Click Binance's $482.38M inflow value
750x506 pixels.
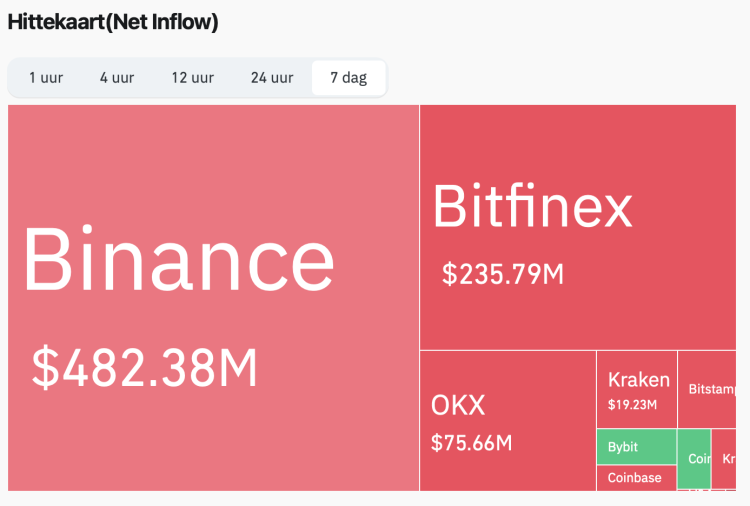[144, 367]
